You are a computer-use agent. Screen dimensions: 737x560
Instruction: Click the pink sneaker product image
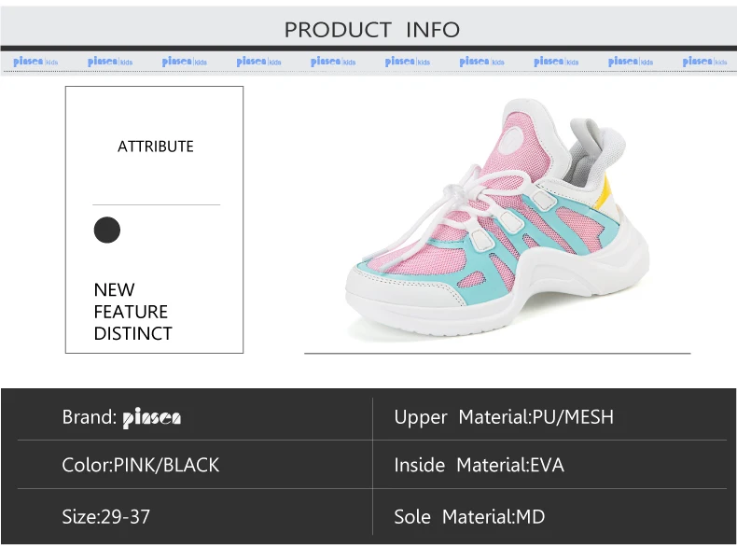[x=498, y=217]
